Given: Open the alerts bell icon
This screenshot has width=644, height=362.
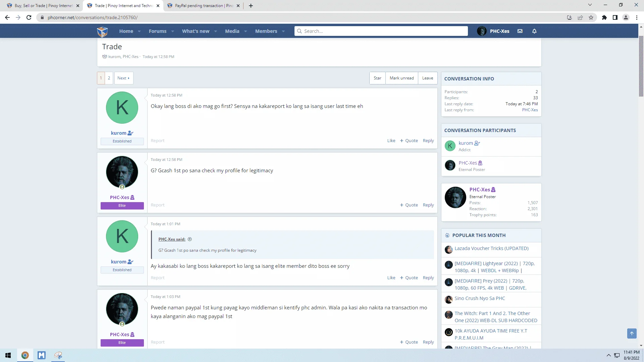Looking at the screenshot, I should tap(534, 31).
